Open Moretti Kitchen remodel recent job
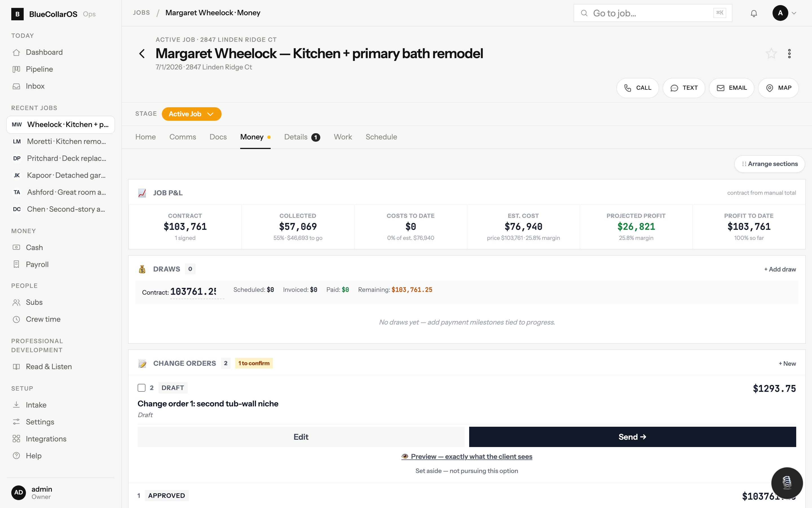Image resolution: width=812 pixels, height=508 pixels. coord(60,141)
